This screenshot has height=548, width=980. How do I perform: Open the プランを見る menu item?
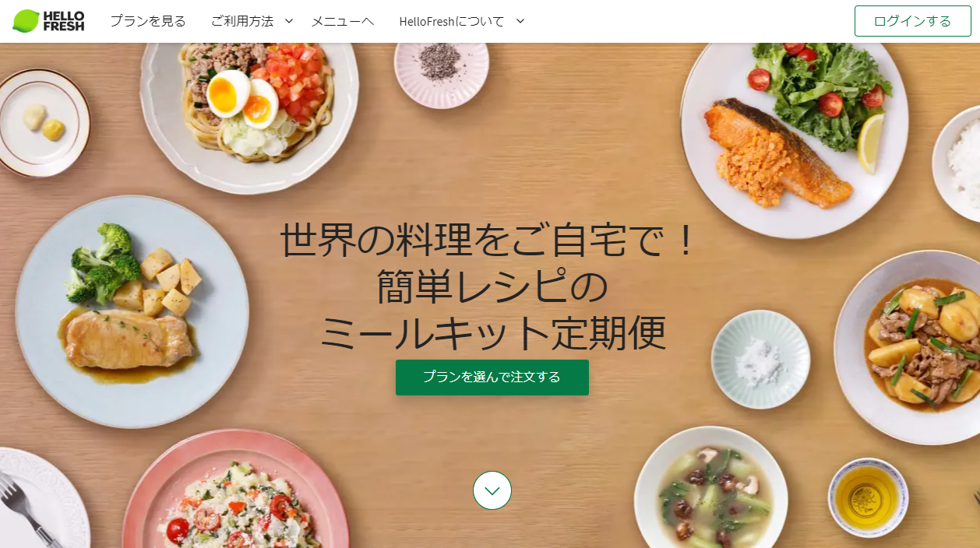tap(148, 21)
